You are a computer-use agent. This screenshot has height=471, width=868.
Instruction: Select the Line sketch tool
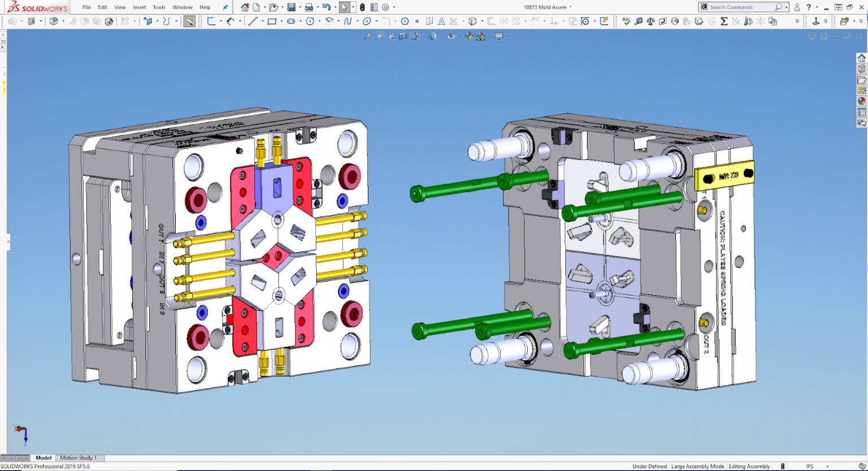click(x=253, y=21)
